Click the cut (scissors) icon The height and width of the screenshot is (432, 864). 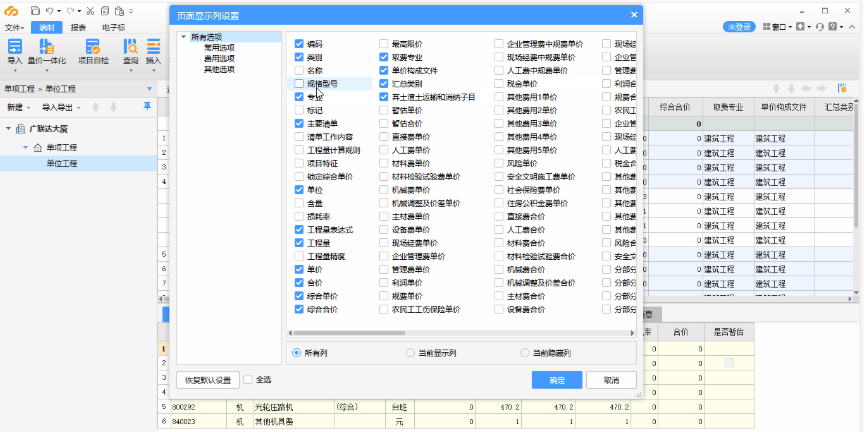pos(91,10)
